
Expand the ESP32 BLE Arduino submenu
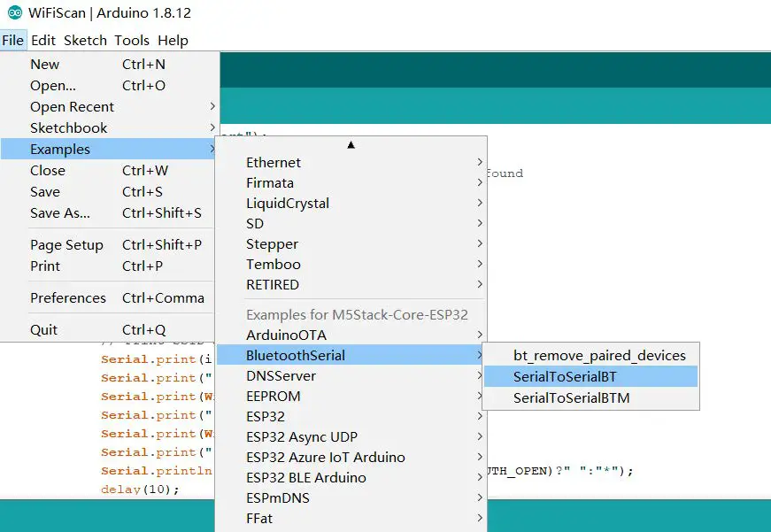351,478
